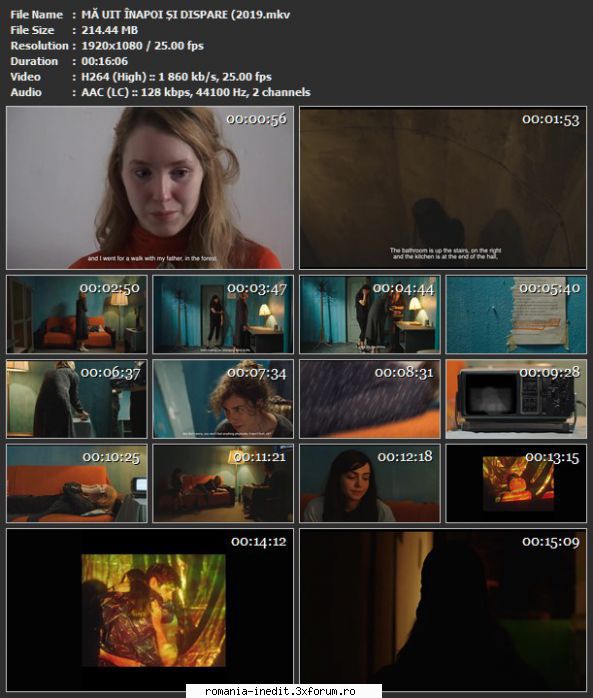Click the video codec line H264 (High)
Viewport: 593px width, 698px height.
176,77
